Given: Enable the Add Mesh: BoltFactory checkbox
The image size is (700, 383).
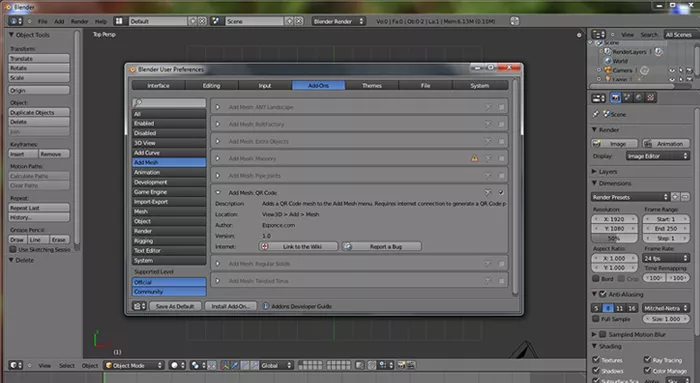Looking at the screenshot, I should (x=501, y=124).
